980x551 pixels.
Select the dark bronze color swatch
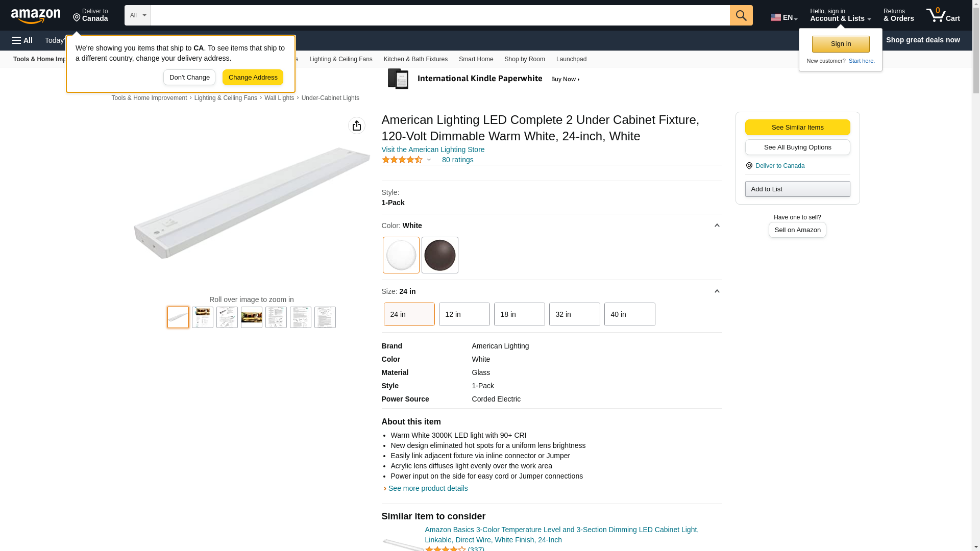pos(439,255)
